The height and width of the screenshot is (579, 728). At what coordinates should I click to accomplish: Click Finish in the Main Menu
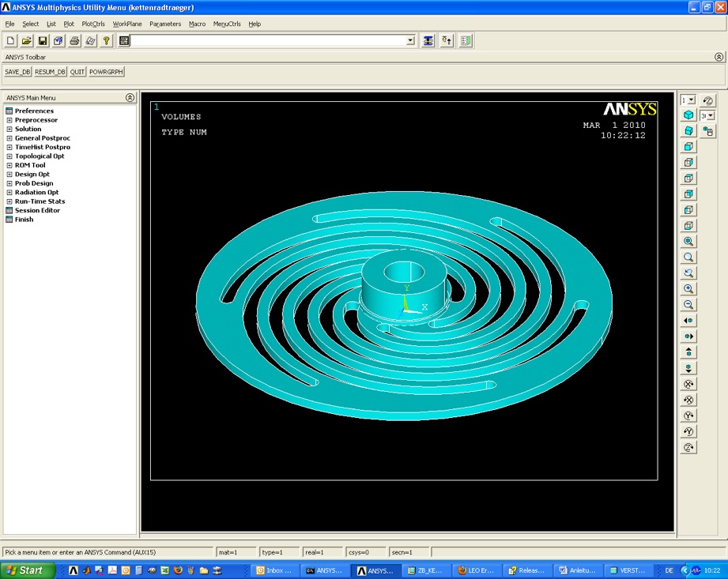point(25,220)
